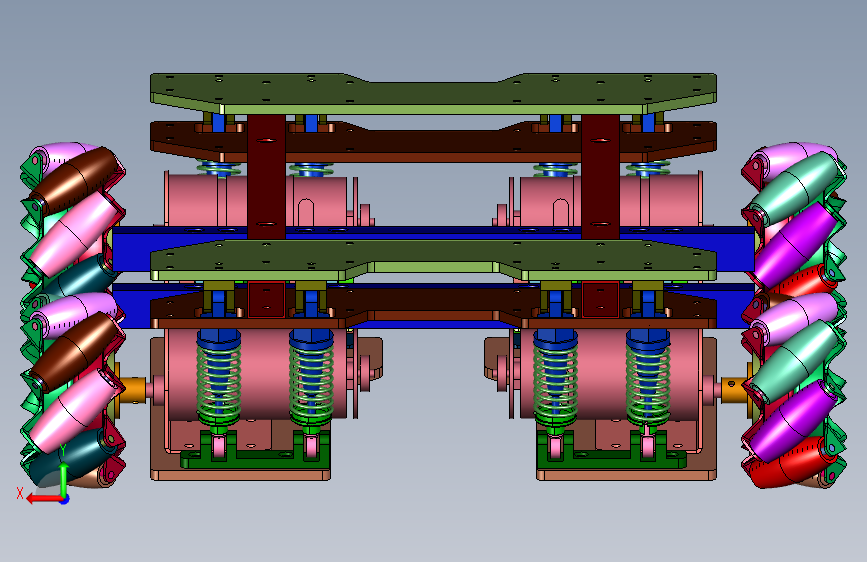Image resolution: width=867 pixels, height=562 pixels.
Task: Pick the leftmost green suspension spring
Action: 219,383
